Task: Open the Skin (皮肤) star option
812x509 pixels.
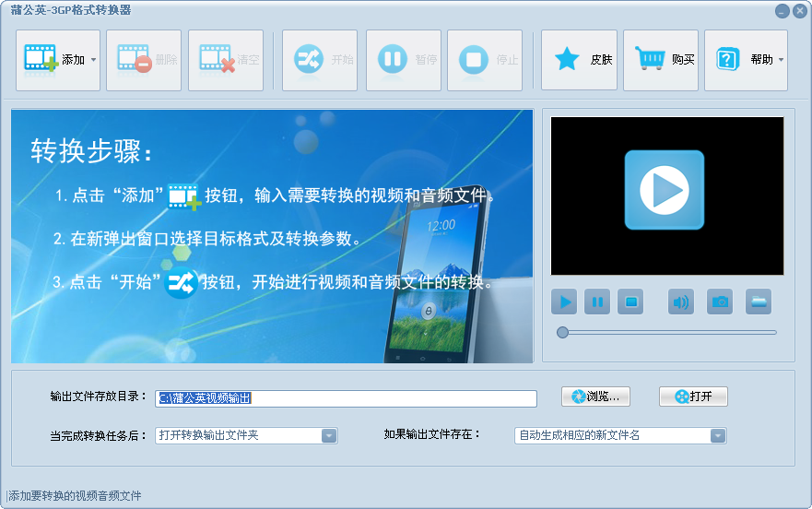Action: [579, 60]
